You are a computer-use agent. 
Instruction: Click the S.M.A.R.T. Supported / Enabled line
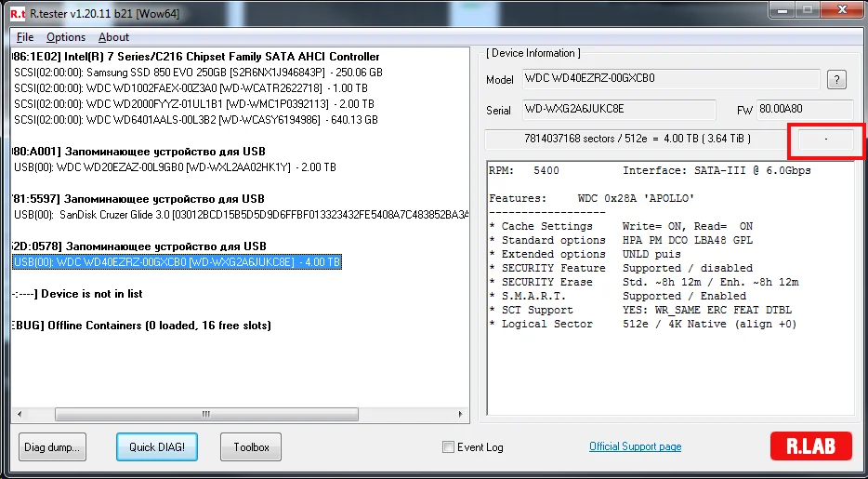tap(618, 297)
